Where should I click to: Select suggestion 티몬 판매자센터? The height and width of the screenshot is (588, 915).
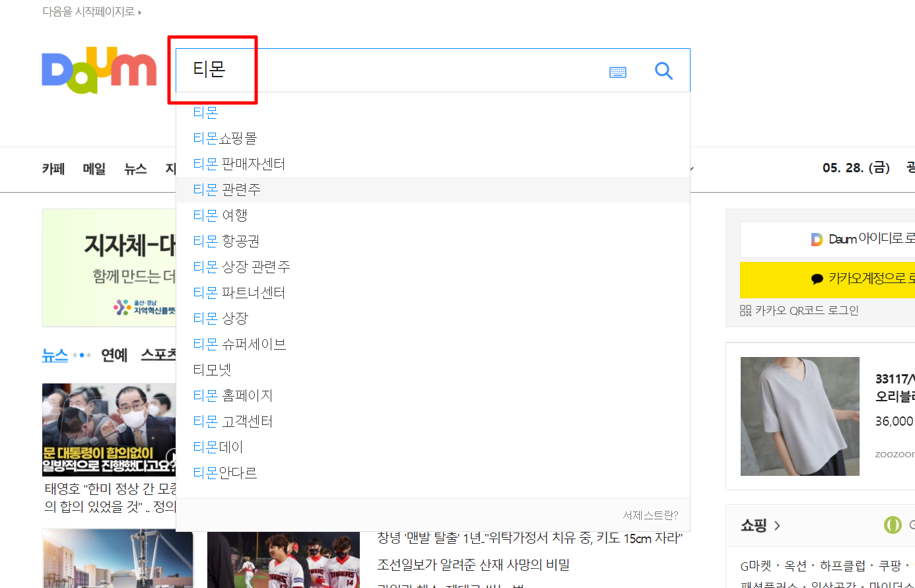click(432, 164)
